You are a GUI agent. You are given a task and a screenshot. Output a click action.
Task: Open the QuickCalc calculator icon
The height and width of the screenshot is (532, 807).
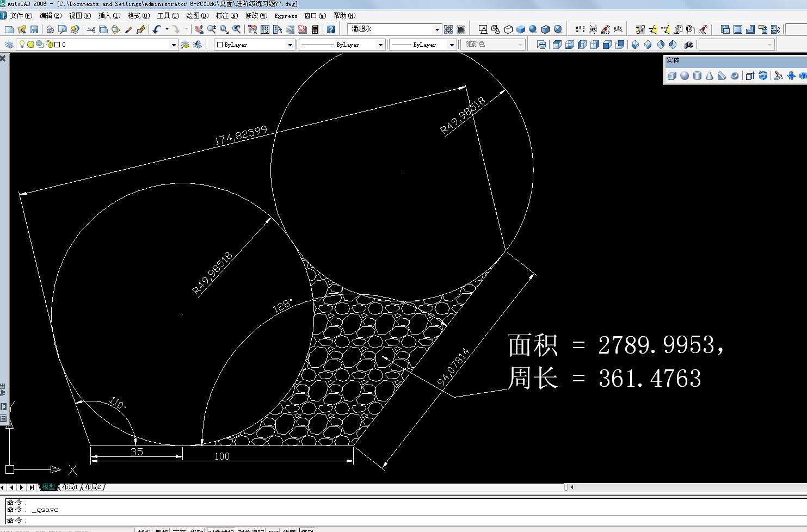point(315,29)
